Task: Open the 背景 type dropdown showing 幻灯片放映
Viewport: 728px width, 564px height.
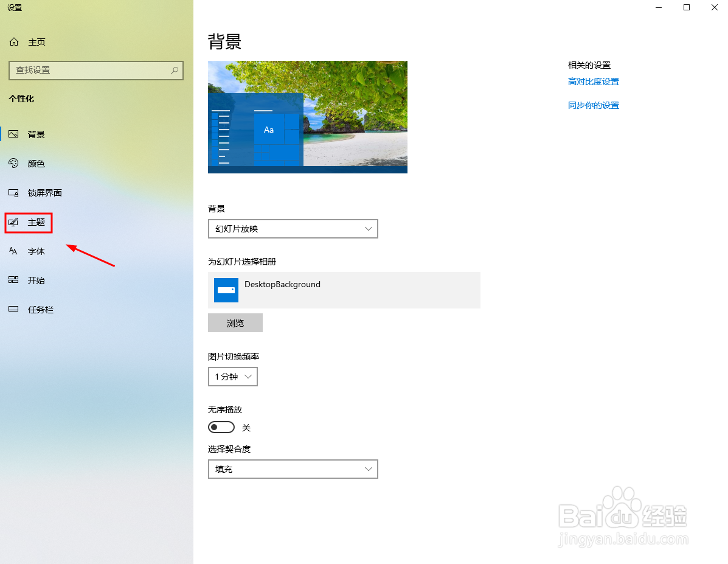Action: pyautogui.click(x=293, y=228)
